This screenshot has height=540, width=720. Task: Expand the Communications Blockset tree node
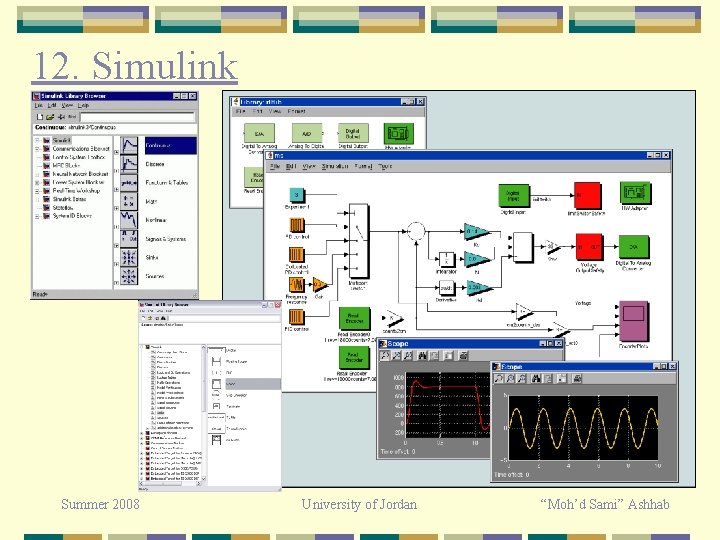(38, 149)
